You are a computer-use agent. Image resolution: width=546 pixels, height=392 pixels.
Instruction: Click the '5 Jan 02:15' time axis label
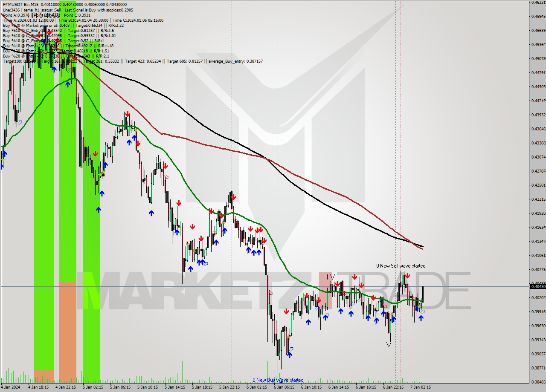(93, 387)
